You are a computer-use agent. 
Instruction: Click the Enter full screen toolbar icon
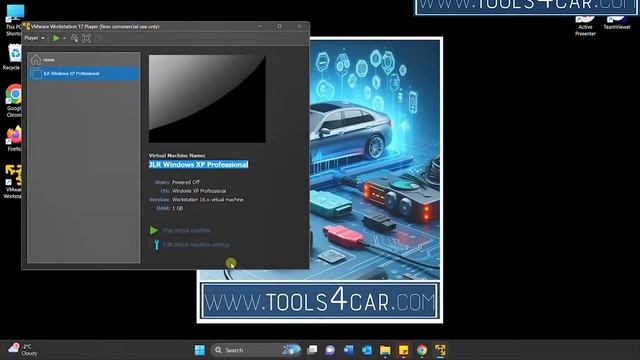point(87,38)
